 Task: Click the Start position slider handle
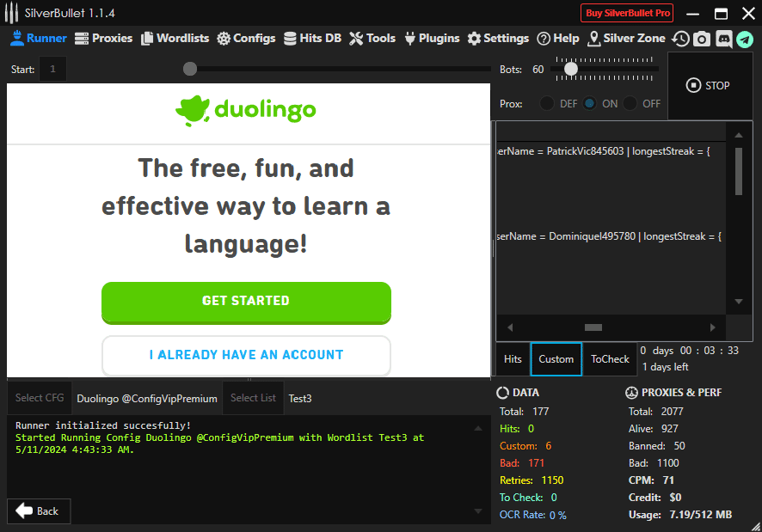point(190,69)
